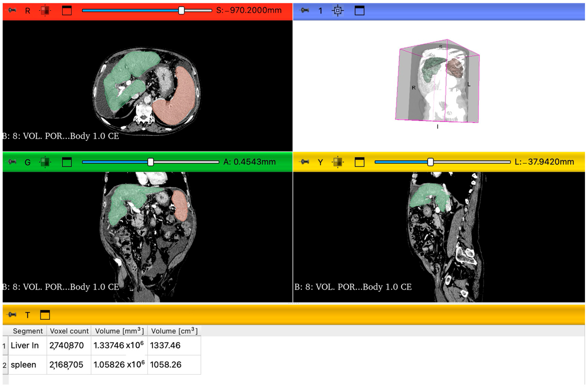Click the pin icon in 3D view header
The image size is (588, 387).
(304, 10)
